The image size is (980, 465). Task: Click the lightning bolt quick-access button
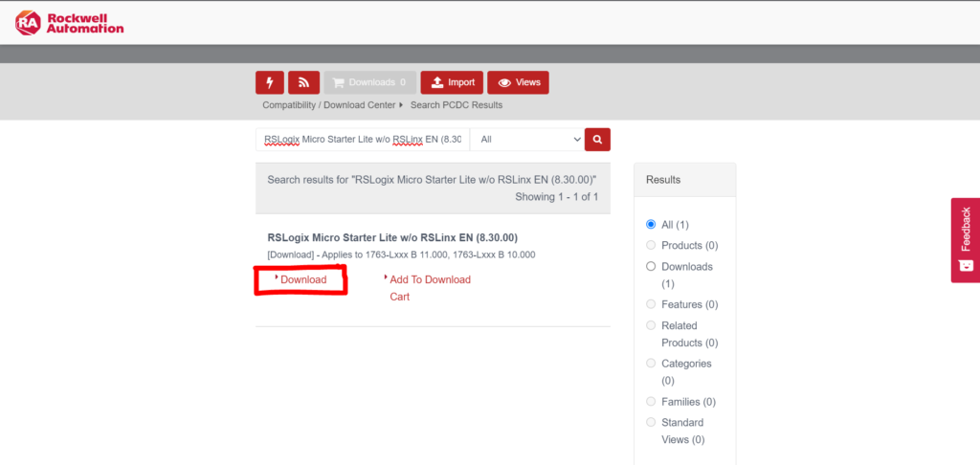tap(270, 82)
